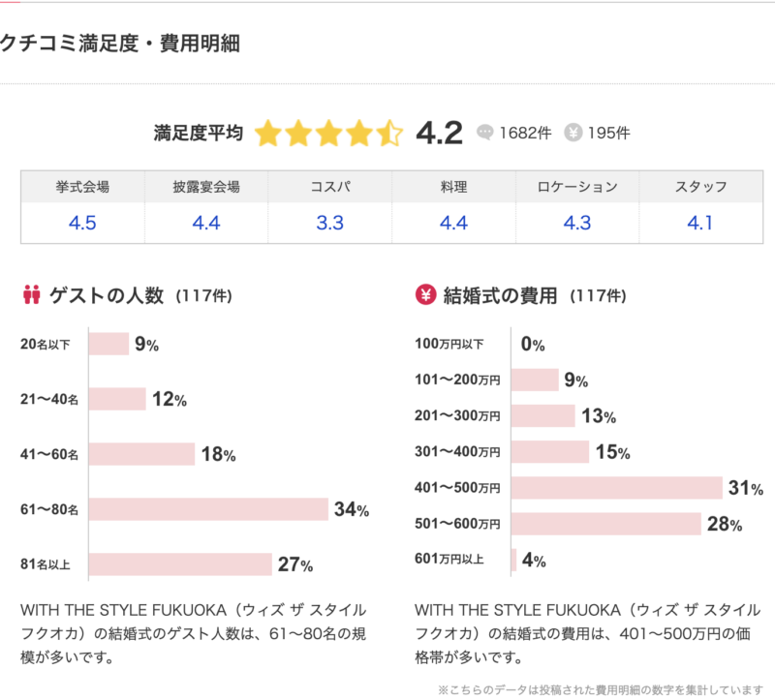Open the スタッフ 4.1 rating

pyautogui.click(x=699, y=224)
